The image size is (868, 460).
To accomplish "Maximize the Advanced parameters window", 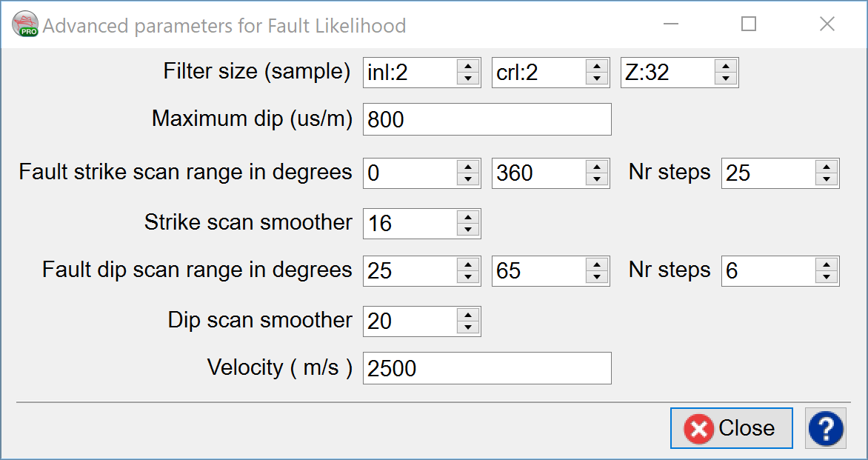I will (749, 24).
